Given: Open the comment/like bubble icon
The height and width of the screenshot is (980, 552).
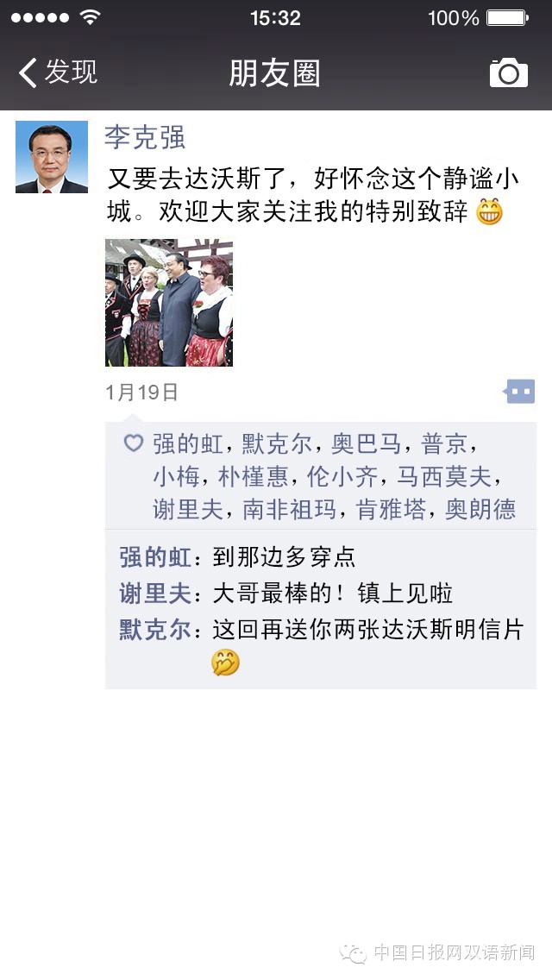Looking at the screenshot, I should click(x=519, y=392).
